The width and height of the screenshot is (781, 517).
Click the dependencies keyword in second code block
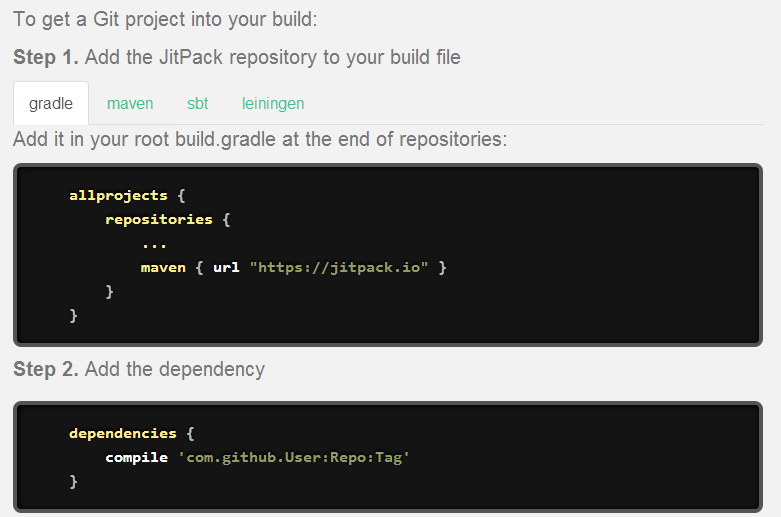(122, 433)
